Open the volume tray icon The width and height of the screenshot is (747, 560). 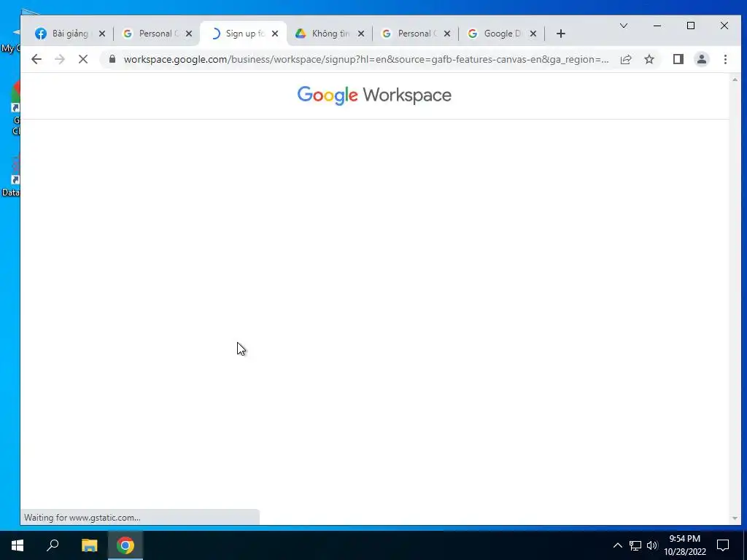coord(652,545)
